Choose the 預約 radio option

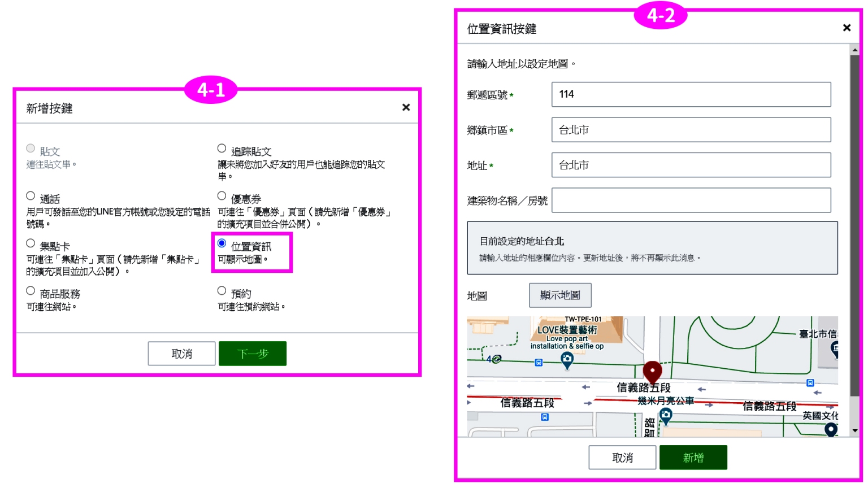(x=222, y=291)
